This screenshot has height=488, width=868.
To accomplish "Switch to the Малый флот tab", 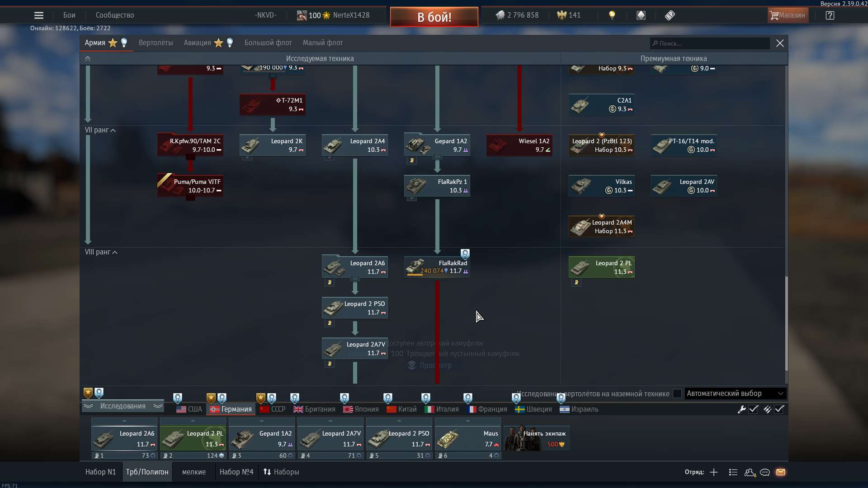I will (323, 43).
